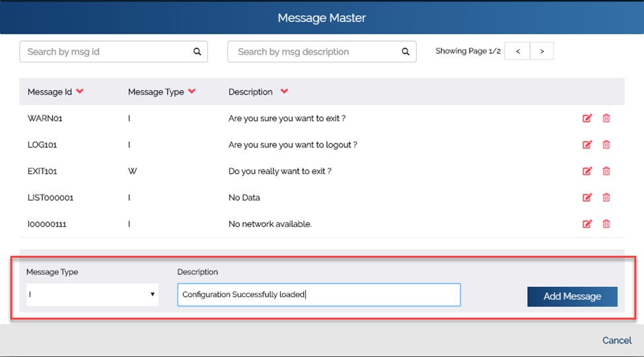Delete the I00000111 message row

606,223
